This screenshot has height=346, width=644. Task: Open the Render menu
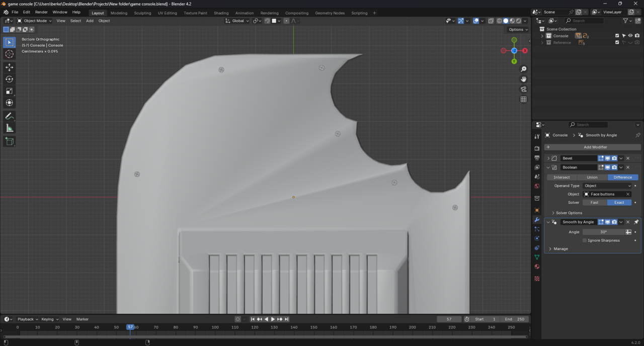tap(41, 12)
